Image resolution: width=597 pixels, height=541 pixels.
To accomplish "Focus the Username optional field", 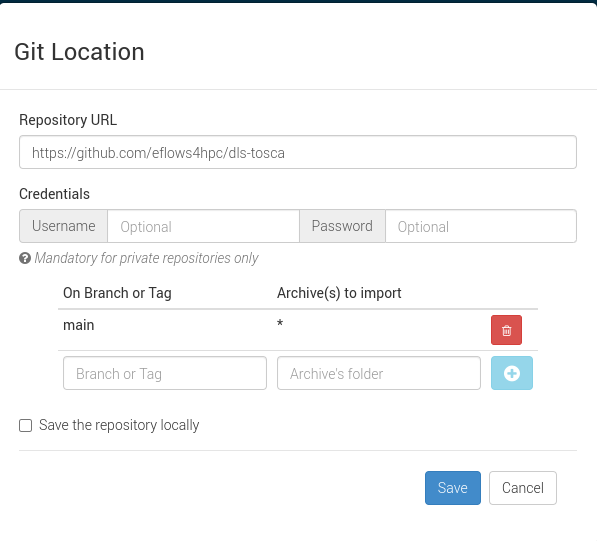I will [x=203, y=226].
